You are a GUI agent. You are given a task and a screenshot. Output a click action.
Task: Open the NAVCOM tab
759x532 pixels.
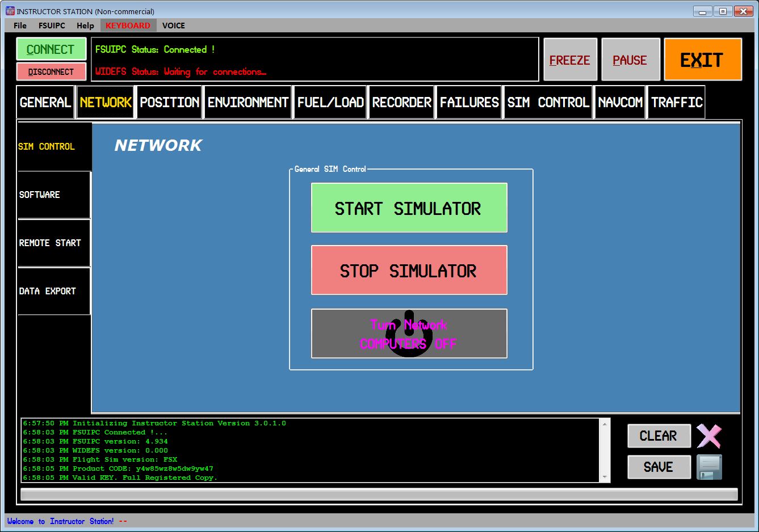620,102
